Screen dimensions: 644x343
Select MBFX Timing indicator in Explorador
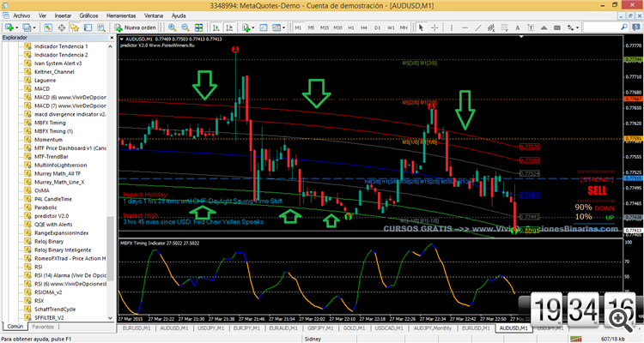click(50, 123)
